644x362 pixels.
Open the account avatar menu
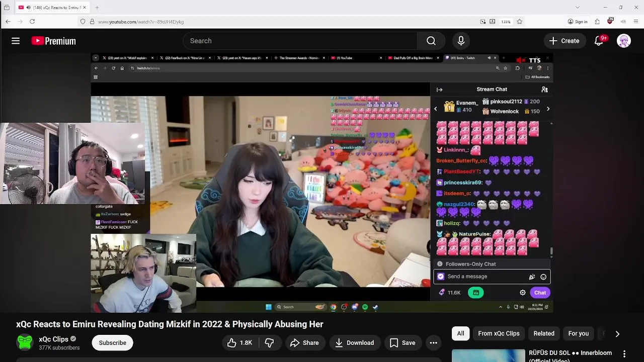pyautogui.click(x=624, y=41)
